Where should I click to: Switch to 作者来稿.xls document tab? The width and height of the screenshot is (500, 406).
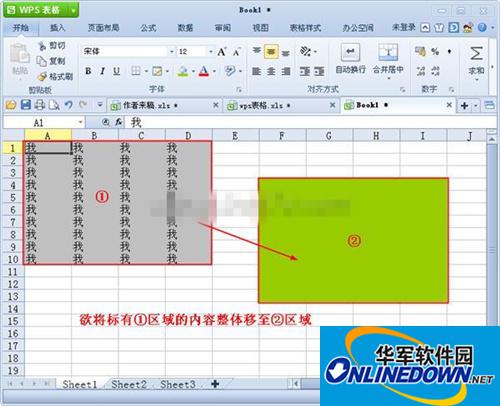click(164, 106)
